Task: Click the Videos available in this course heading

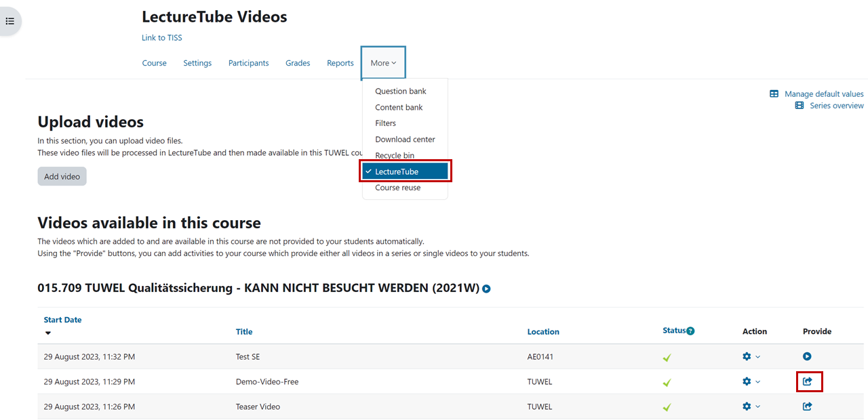Action: [x=149, y=222]
